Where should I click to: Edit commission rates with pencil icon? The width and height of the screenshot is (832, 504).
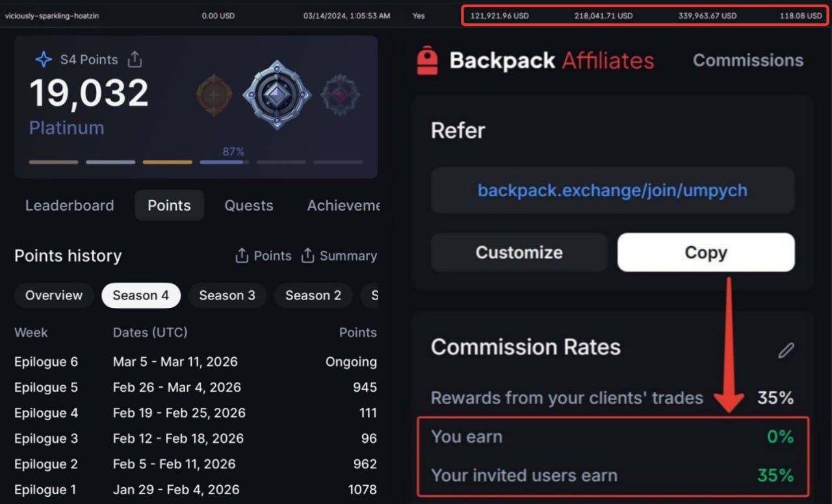tap(786, 350)
